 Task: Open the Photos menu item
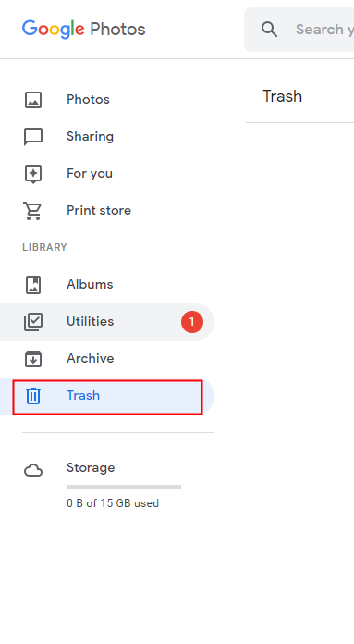click(88, 99)
